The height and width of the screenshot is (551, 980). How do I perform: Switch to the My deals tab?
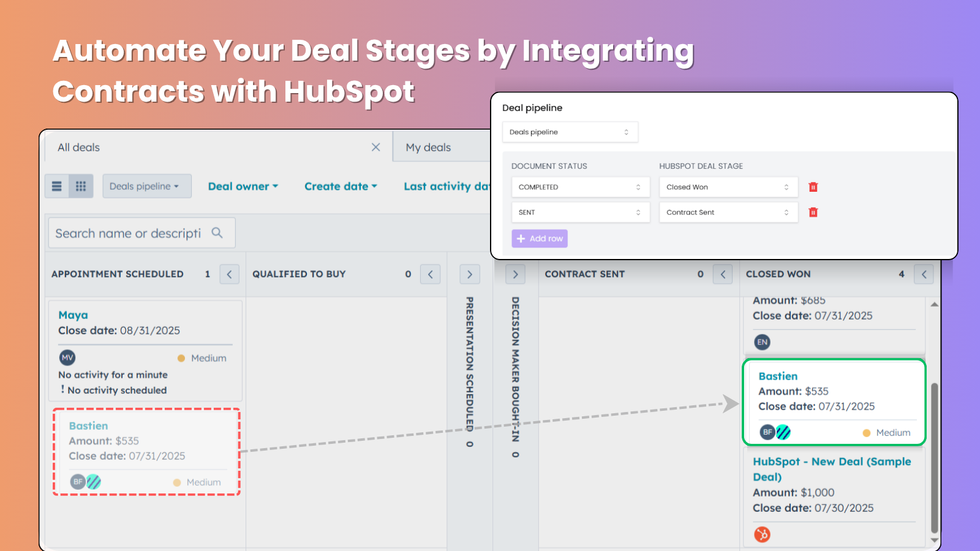428,148
